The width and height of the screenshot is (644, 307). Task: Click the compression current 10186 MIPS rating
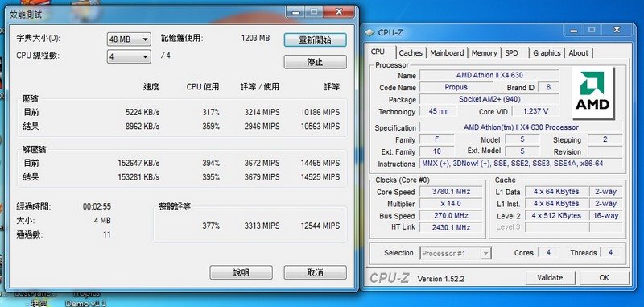pyautogui.click(x=320, y=112)
